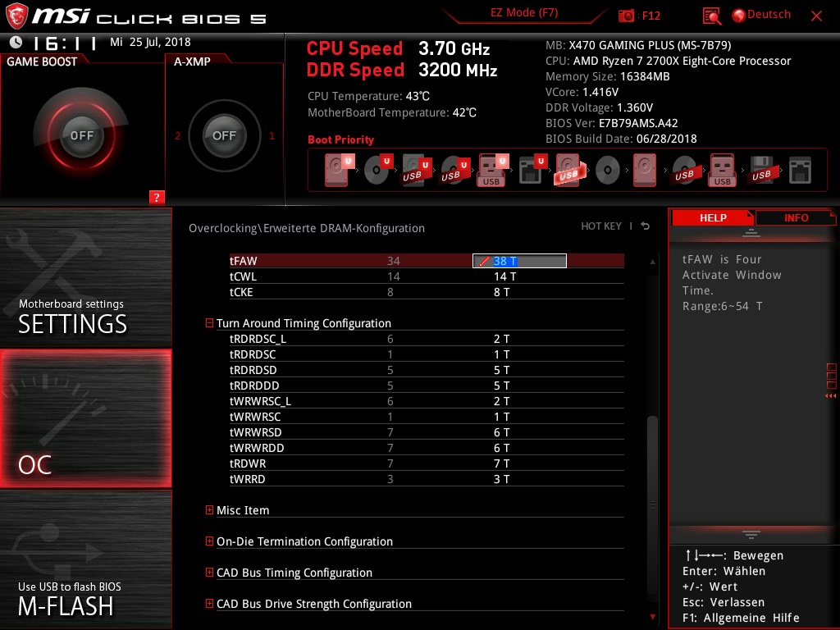
Task: Select the tRDRDSC_L setting value 2 T
Action: point(501,339)
